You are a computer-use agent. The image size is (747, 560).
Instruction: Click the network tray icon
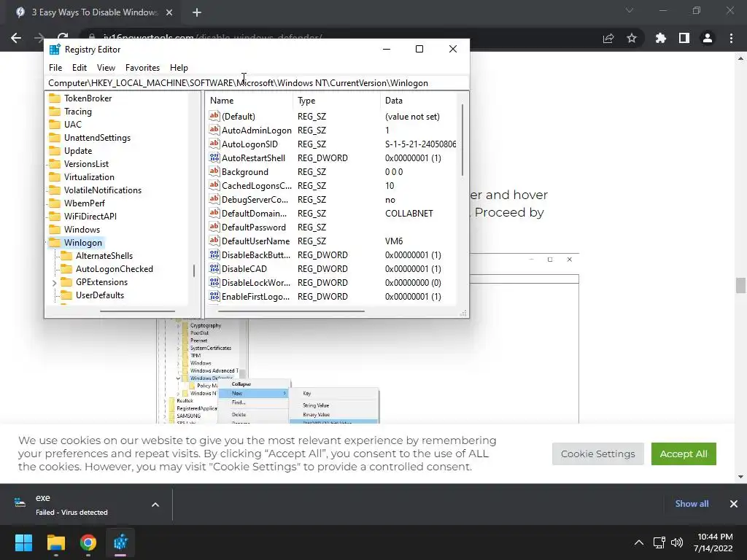coord(659,542)
